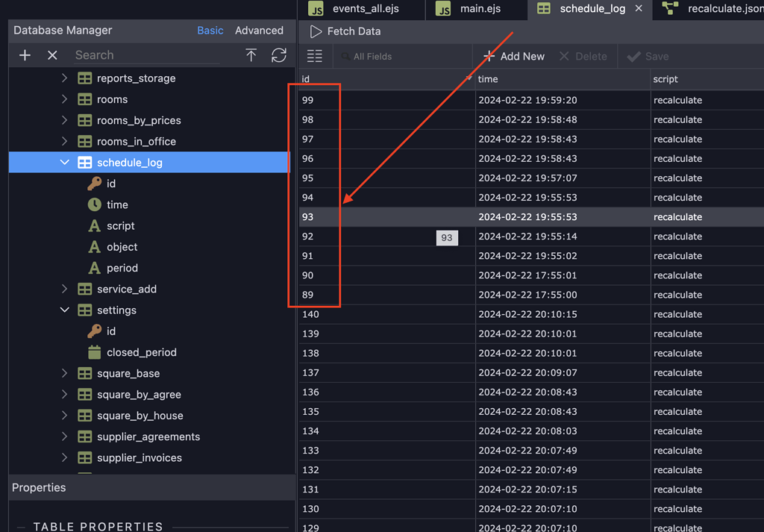Expand the supplier_agreements table node
This screenshot has height=532, width=764.
pos(65,436)
